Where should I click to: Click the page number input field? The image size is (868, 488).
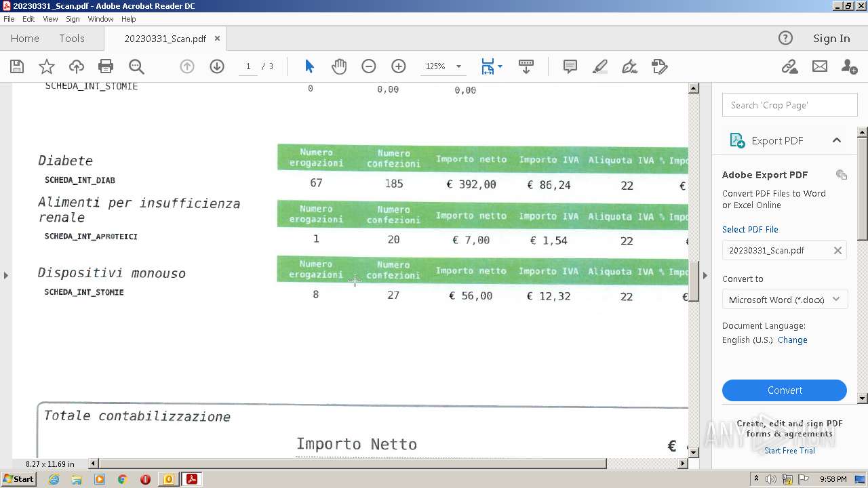[x=248, y=66]
